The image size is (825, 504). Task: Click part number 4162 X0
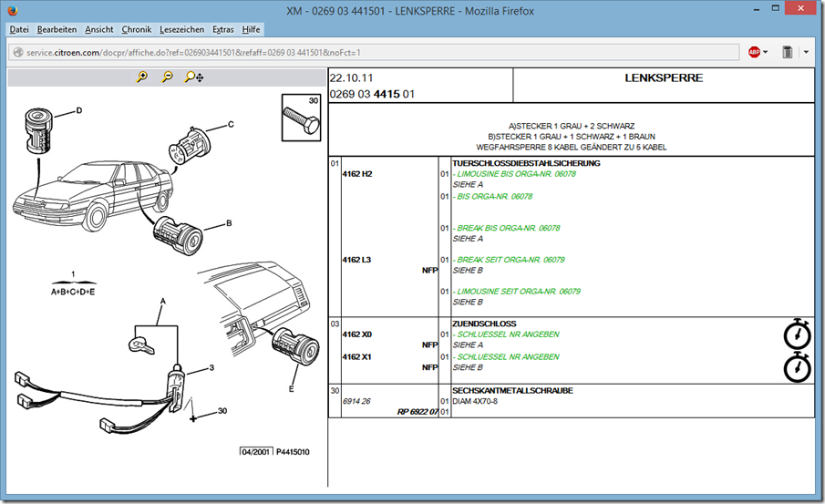[357, 334]
